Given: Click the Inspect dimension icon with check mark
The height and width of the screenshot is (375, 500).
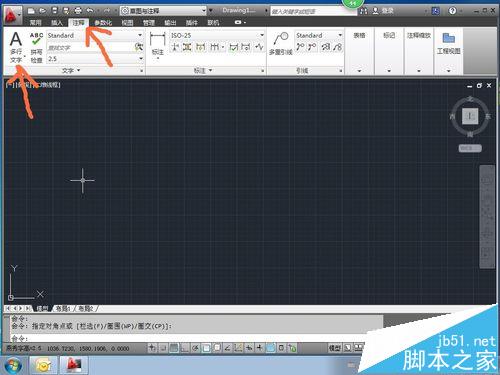Looking at the screenshot, I should tap(234, 47).
